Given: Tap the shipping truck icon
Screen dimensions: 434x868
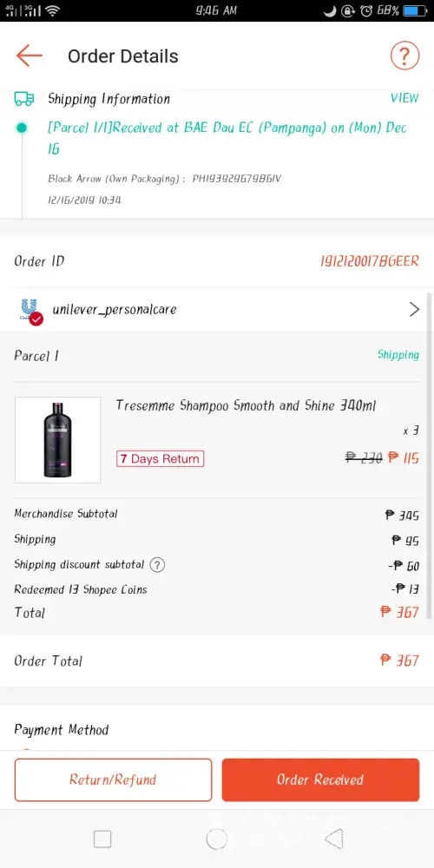Looking at the screenshot, I should pyautogui.click(x=23, y=99).
